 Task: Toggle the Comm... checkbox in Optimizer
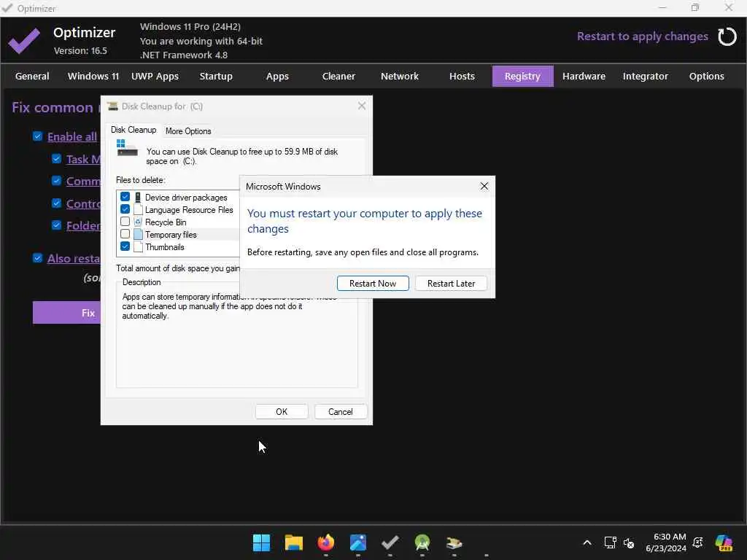click(x=56, y=181)
